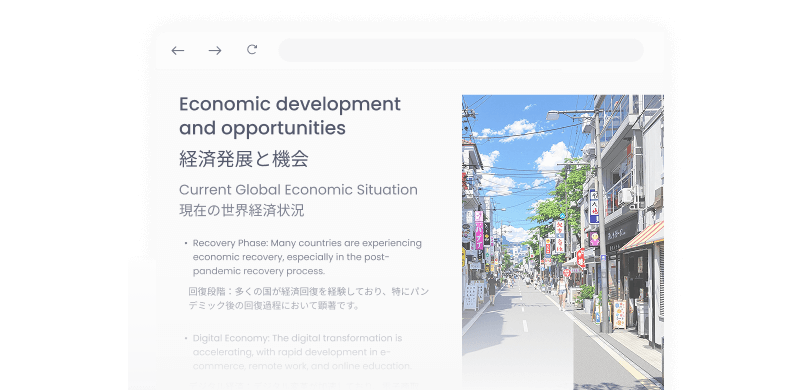Focus the empty browser address bar
Image resolution: width=792 pixels, height=390 pixels.
(461, 50)
